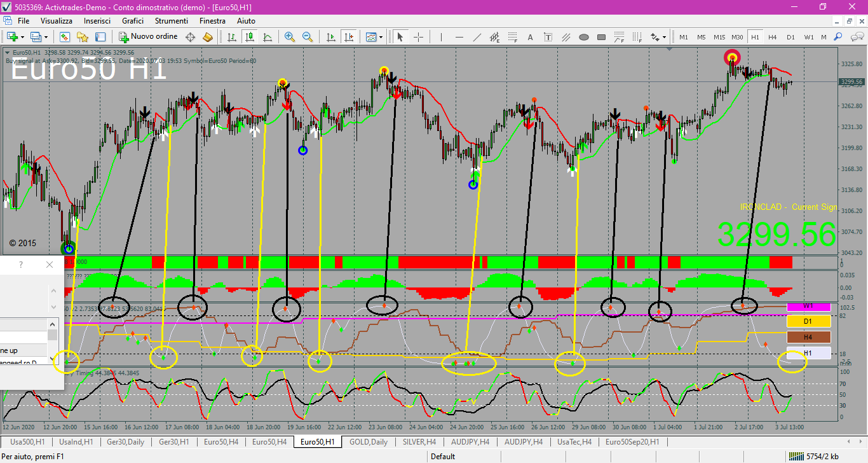
Task: Open the Market Watch panel icon
Action: click(64, 37)
